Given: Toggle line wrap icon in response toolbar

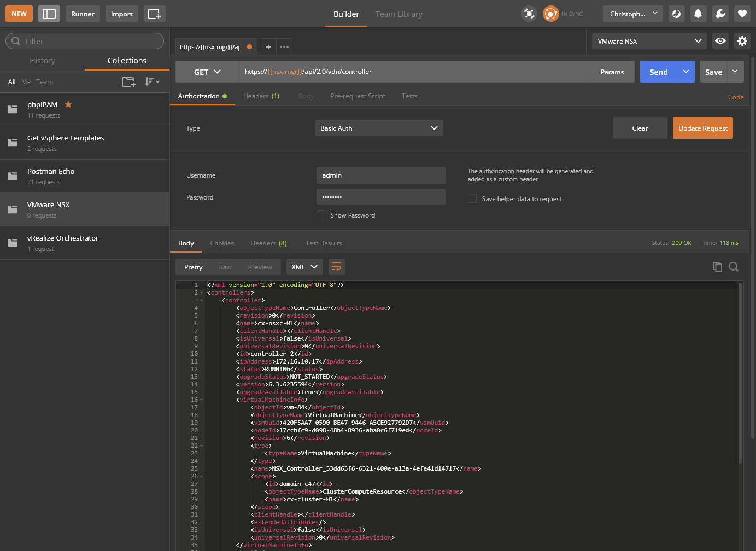Looking at the screenshot, I should 336,267.
